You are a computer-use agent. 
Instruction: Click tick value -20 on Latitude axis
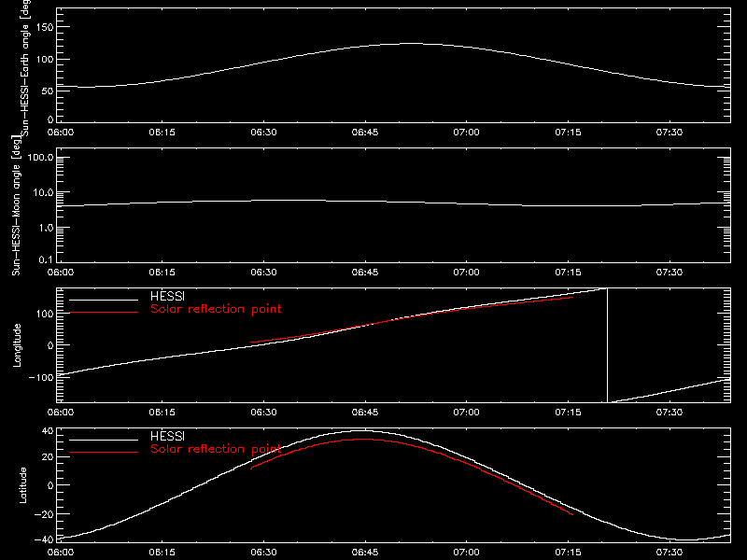(44, 514)
